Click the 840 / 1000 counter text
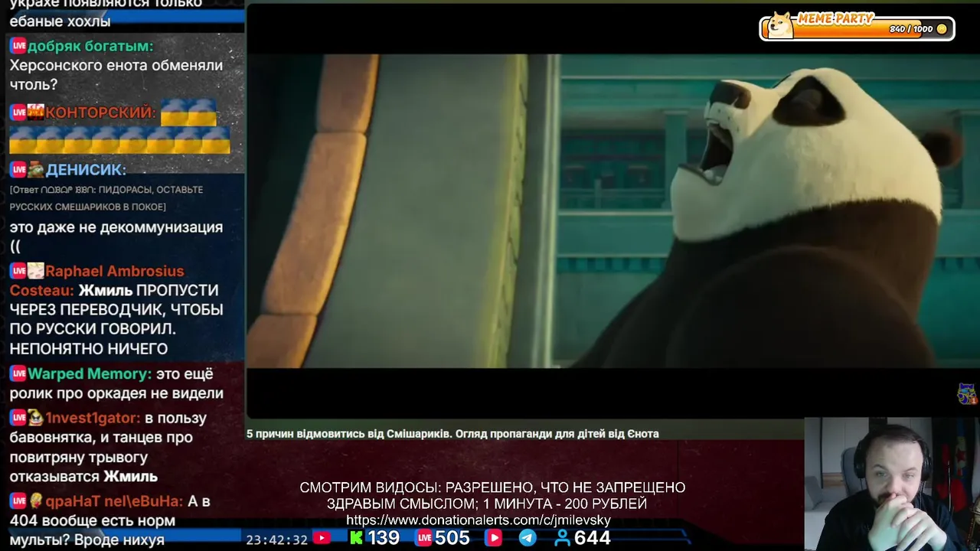Screen dimensions: 980x551 pyautogui.click(x=911, y=29)
